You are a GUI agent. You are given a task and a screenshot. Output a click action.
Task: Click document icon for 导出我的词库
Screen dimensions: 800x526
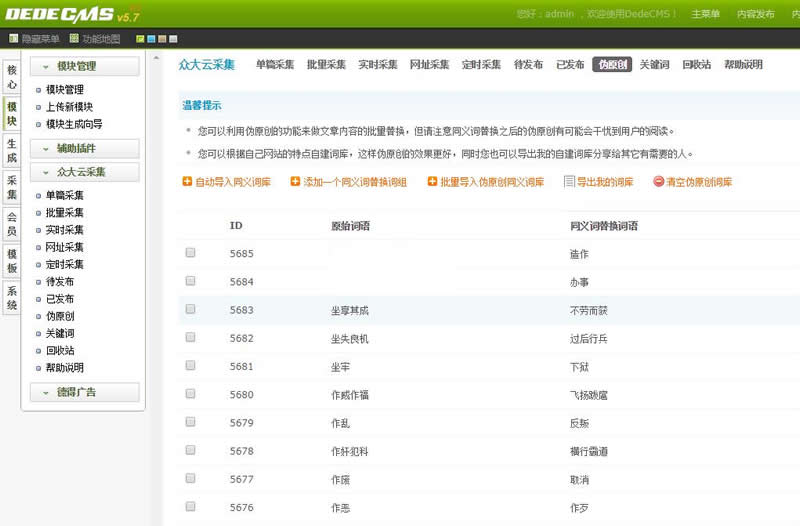coord(569,182)
